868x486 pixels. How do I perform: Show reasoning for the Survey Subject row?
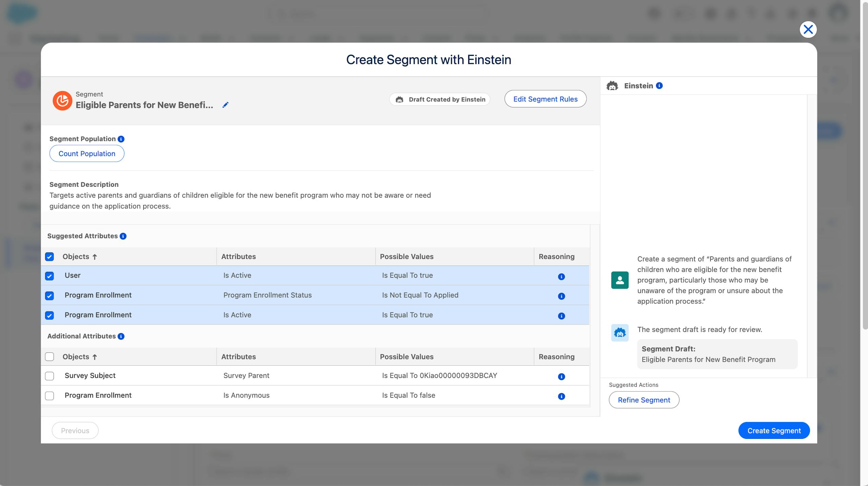tap(561, 377)
